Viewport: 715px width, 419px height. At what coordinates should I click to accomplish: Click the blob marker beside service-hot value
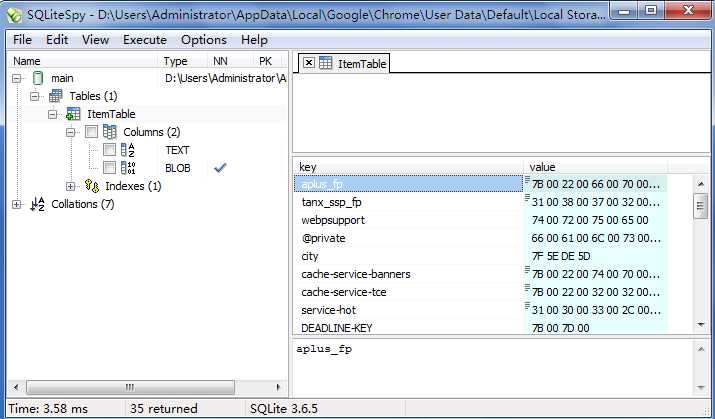527,306
